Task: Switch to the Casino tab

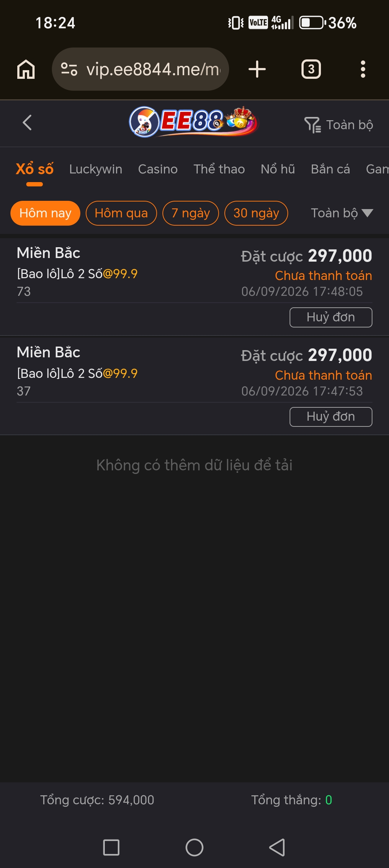Action: tap(158, 169)
